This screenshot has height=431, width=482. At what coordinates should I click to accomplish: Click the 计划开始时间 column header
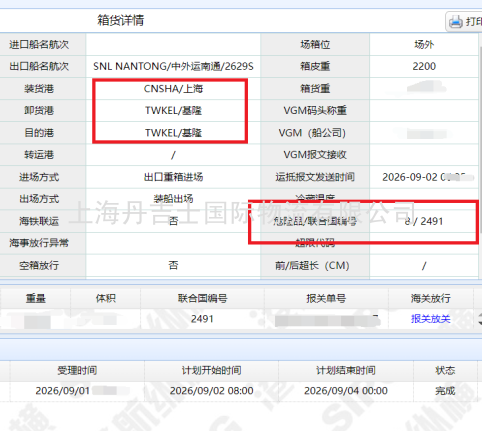211,370
